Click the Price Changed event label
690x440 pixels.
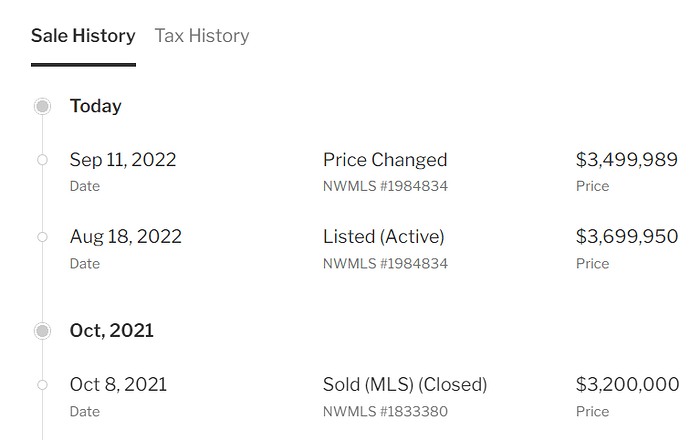click(x=385, y=160)
